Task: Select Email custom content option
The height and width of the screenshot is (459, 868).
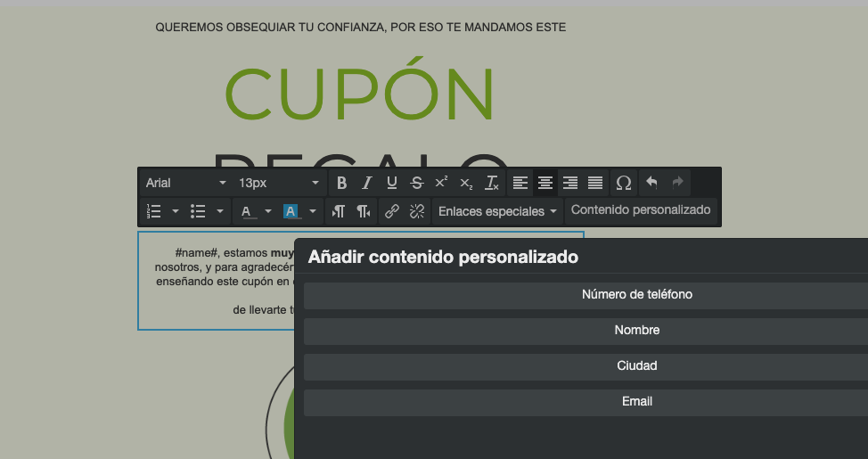Action: coord(636,402)
